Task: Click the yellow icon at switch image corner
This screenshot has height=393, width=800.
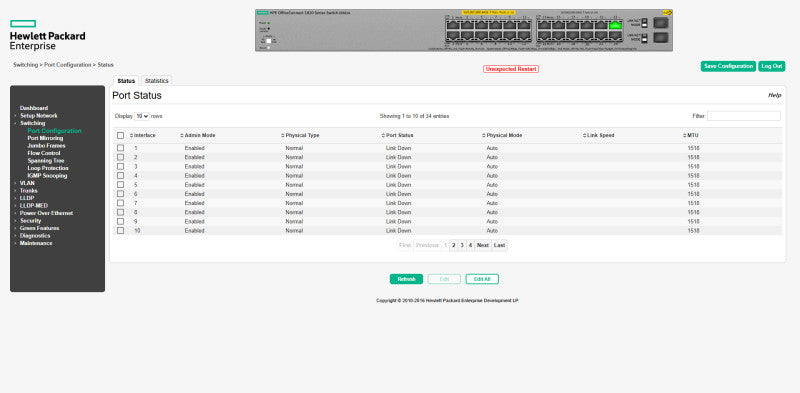Action: point(667,12)
